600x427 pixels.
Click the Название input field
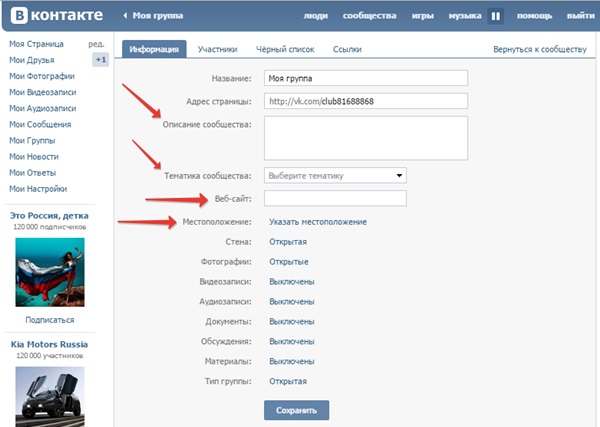[x=365, y=78]
